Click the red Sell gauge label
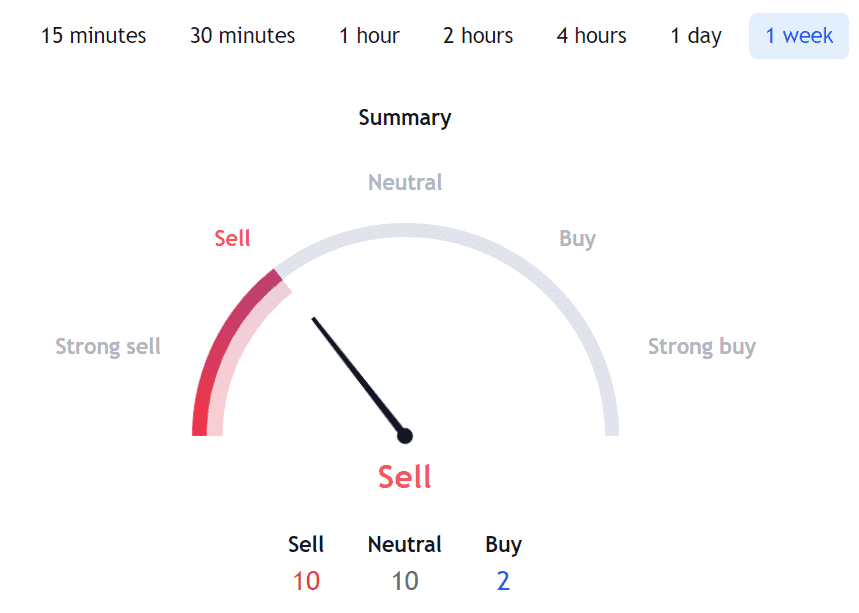Viewport: 859px width, 613px height. (232, 238)
